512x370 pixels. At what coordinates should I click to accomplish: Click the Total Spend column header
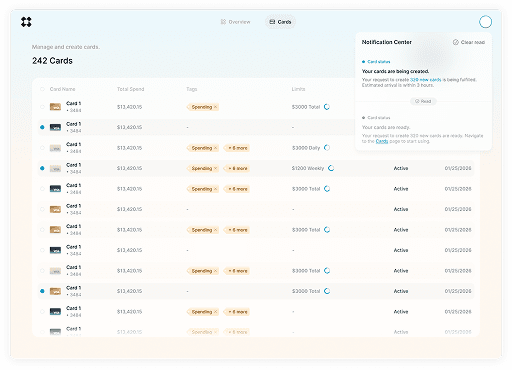tap(130, 89)
